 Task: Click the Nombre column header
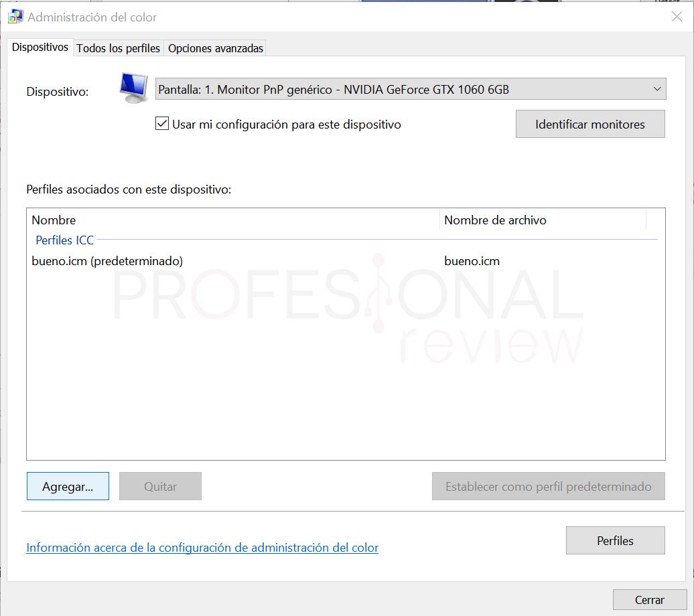234,220
